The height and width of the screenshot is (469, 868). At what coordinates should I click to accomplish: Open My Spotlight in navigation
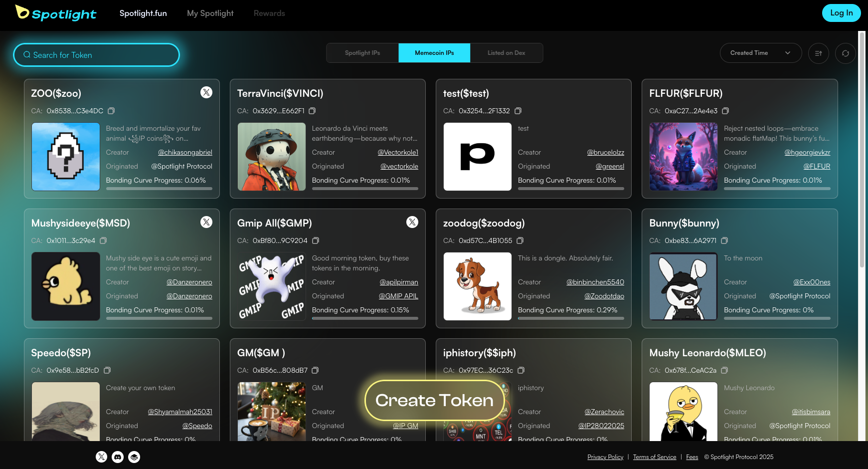[x=210, y=13]
